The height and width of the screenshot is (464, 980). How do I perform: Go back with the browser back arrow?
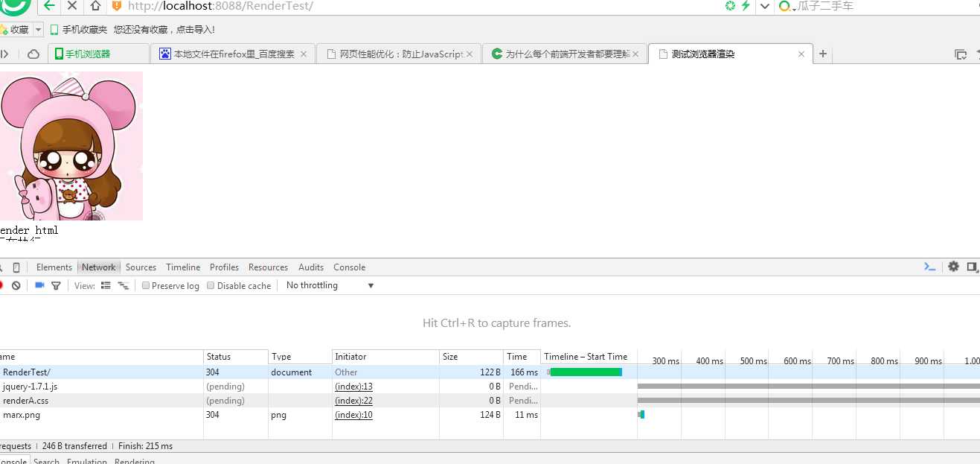coord(48,5)
